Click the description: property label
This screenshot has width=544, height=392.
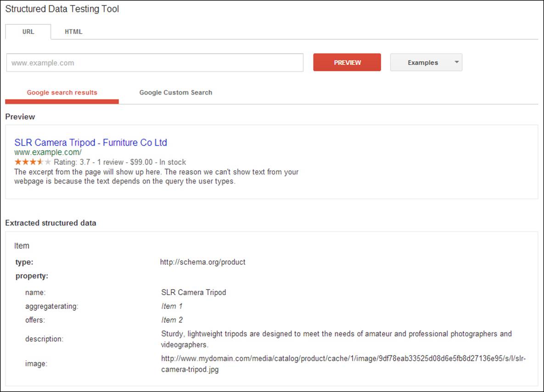pos(44,339)
